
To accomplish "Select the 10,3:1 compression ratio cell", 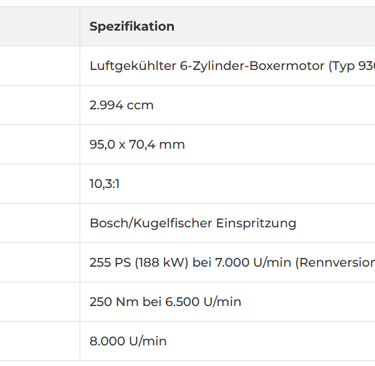I will pyautogui.click(x=227, y=184).
